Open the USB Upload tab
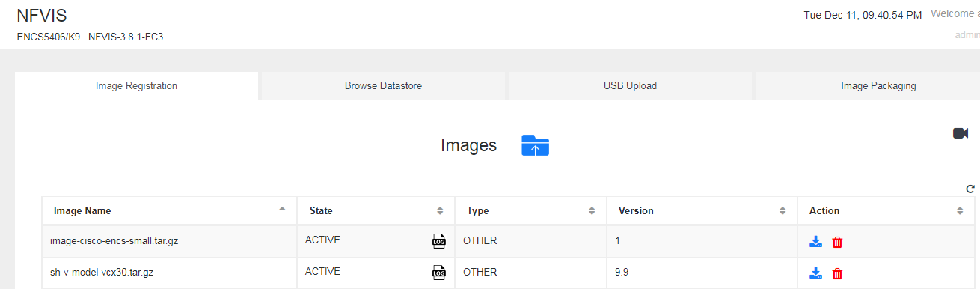Viewport: 980px width, 289px height. [630, 86]
